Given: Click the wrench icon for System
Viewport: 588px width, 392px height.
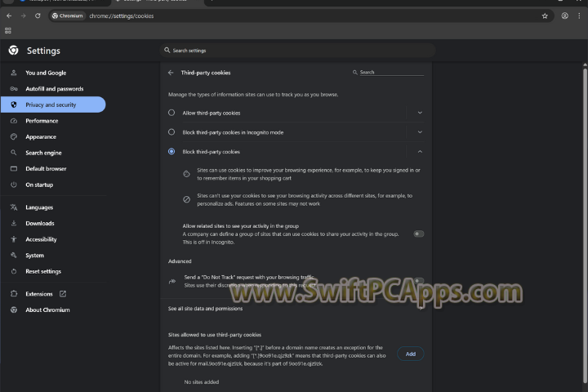Looking at the screenshot, I should 14,256.
